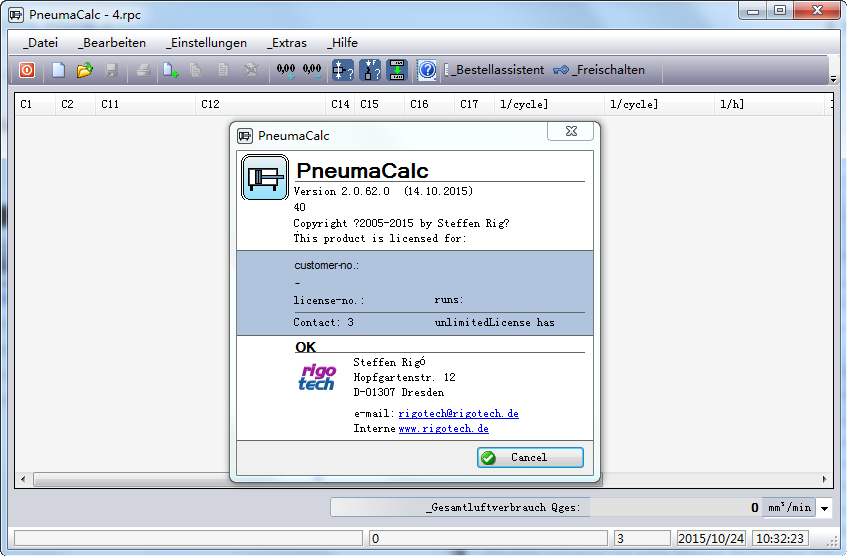Image resolution: width=848 pixels, height=557 pixels.
Task: Click the rigotech@rigotech.de email link
Action: (458, 413)
